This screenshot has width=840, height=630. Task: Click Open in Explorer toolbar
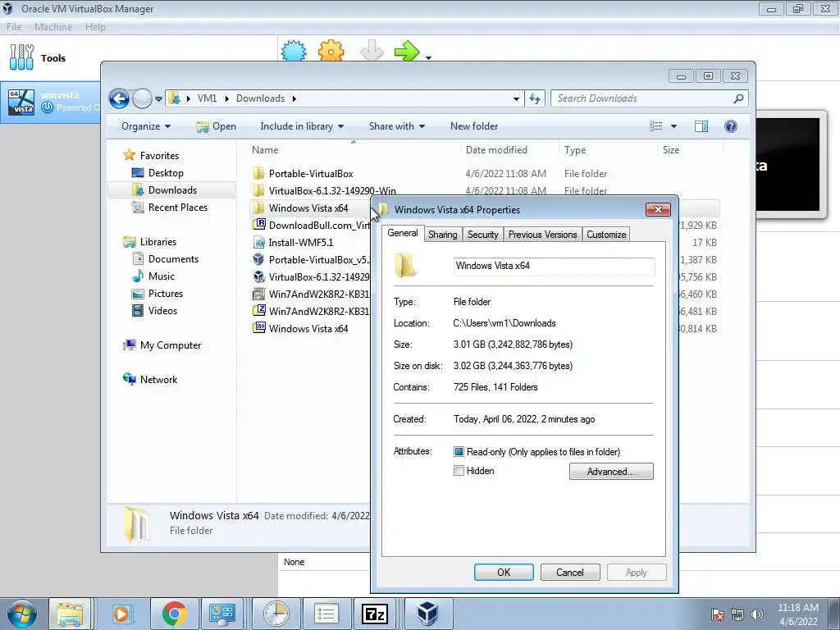tap(217, 126)
